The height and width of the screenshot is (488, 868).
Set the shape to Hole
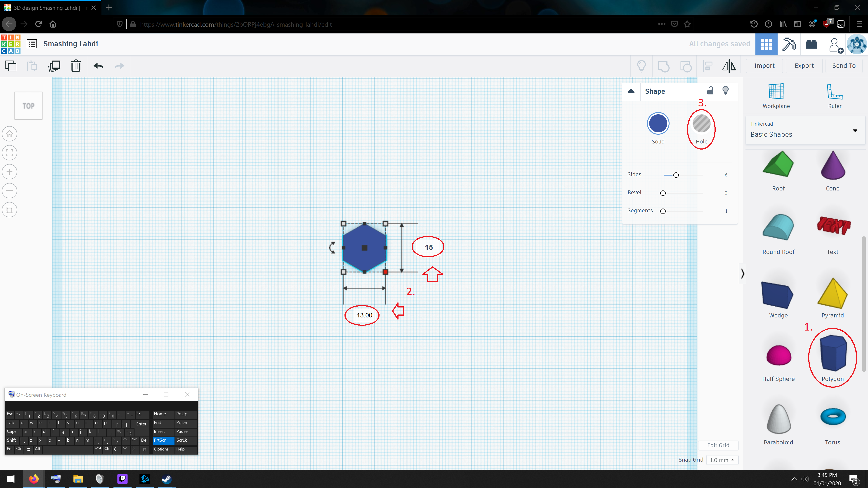[x=701, y=124]
